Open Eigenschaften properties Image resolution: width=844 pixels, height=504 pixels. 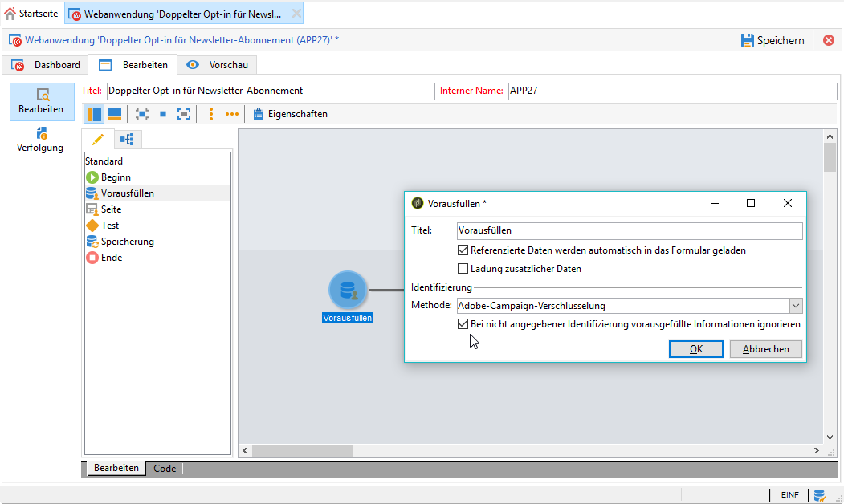pos(291,114)
